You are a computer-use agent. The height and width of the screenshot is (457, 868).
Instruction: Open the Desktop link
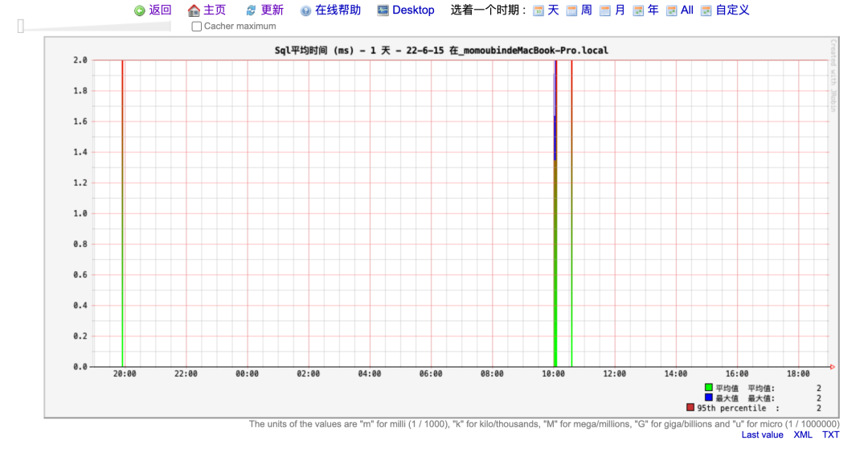[413, 10]
